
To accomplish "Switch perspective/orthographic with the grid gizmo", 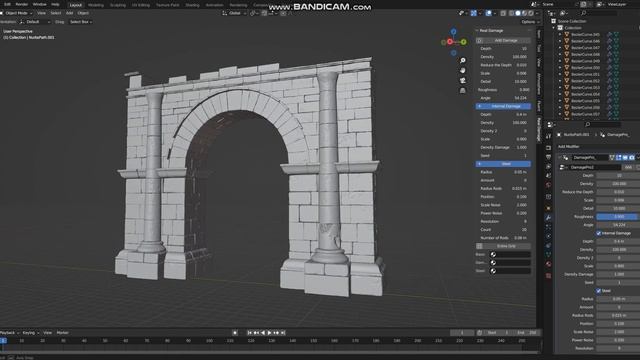I will pos(462,91).
